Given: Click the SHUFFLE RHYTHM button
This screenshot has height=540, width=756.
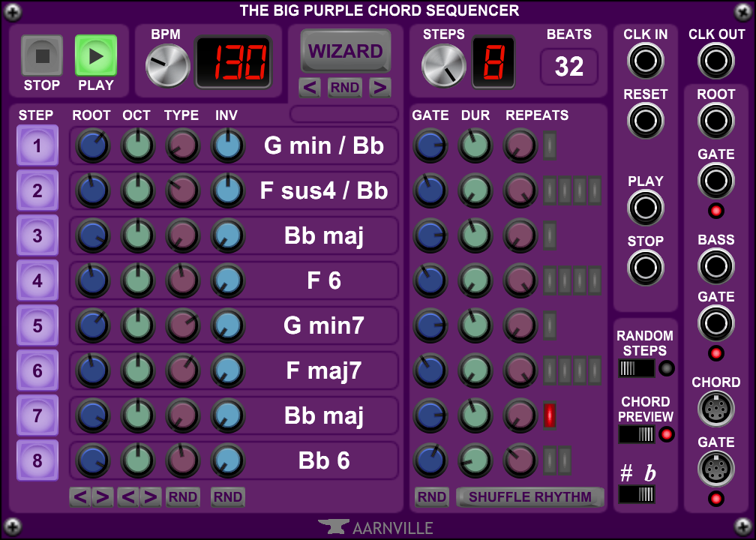Looking at the screenshot, I should (529, 496).
